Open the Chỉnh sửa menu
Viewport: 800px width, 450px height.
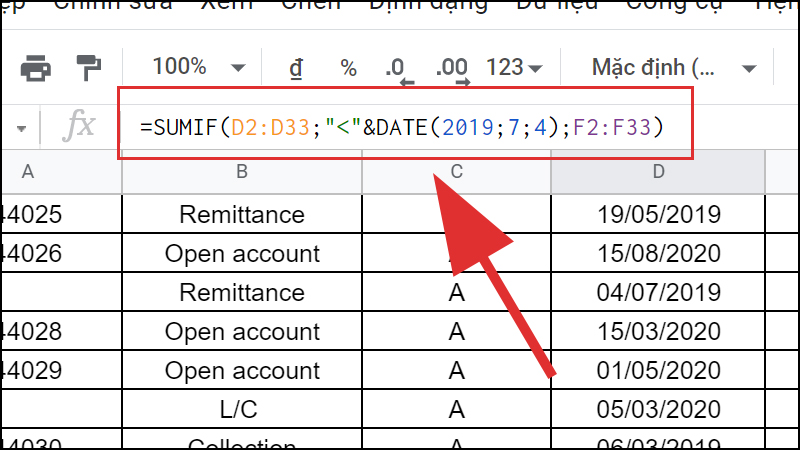click(112, 5)
